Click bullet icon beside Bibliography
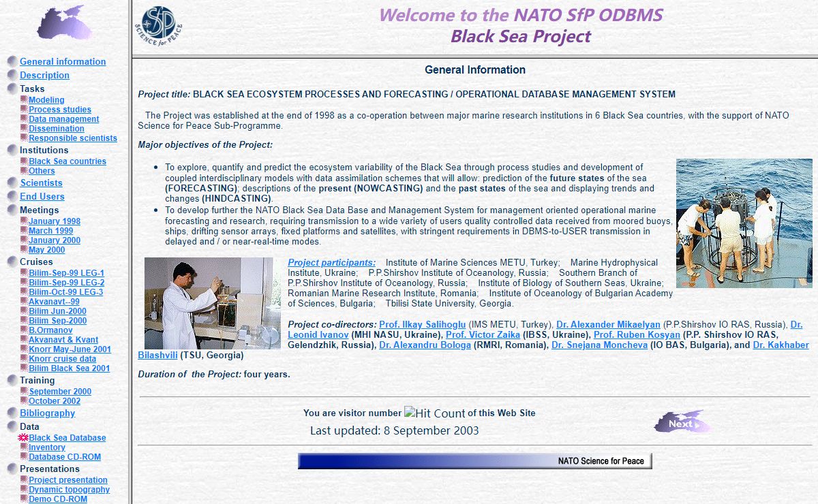Screen dimensions: 818x504 [x=12, y=413]
